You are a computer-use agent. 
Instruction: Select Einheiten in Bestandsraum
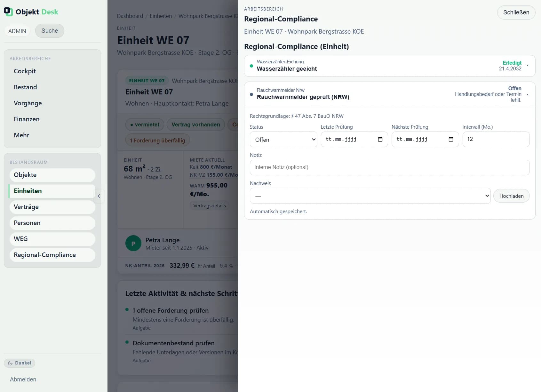52,191
